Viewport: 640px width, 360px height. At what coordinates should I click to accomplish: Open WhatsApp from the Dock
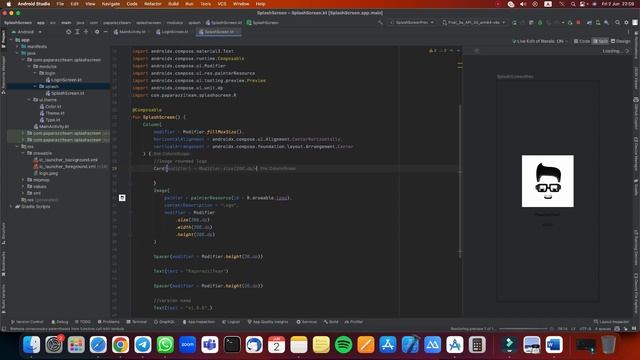pos(165,345)
